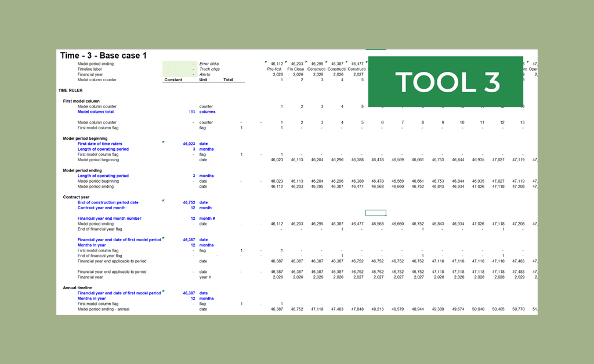594x364 pixels.
Task: Click the 'Unit' column header
Action: (x=204, y=80)
